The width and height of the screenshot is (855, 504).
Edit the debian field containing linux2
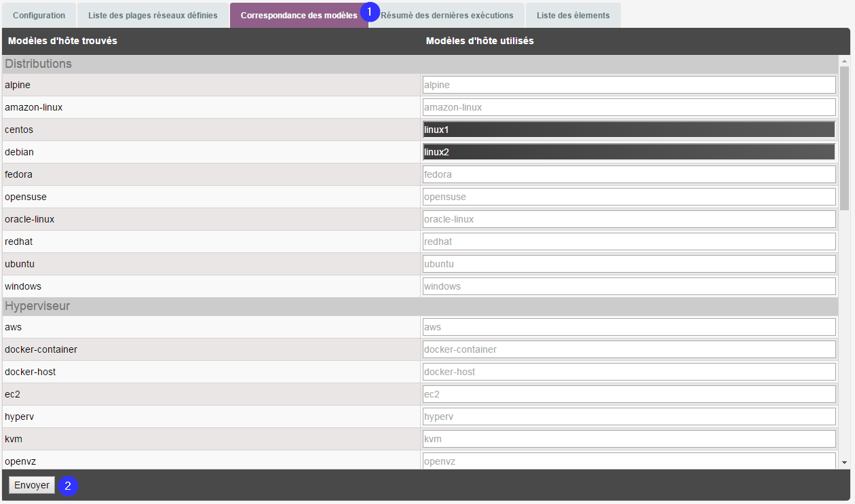[x=628, y=152]
